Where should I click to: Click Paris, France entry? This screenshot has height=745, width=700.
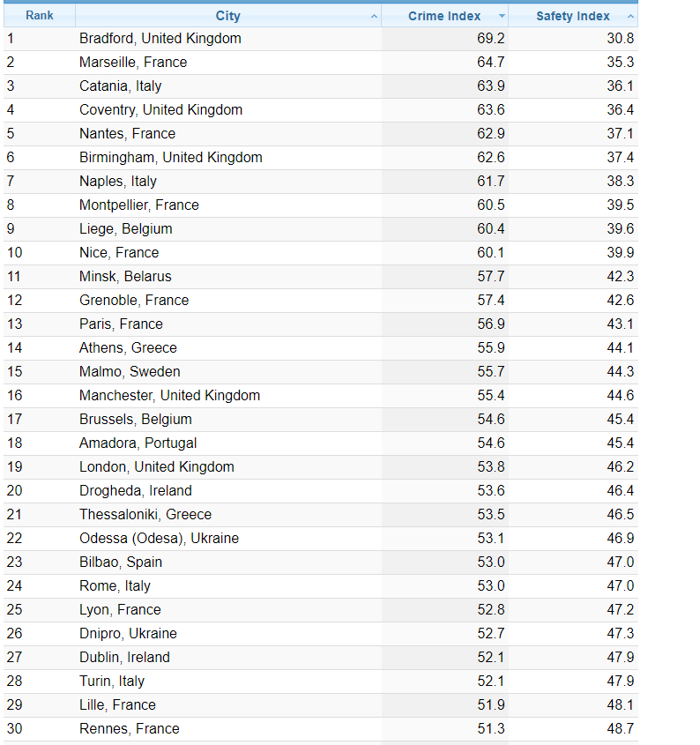point(121,324)
